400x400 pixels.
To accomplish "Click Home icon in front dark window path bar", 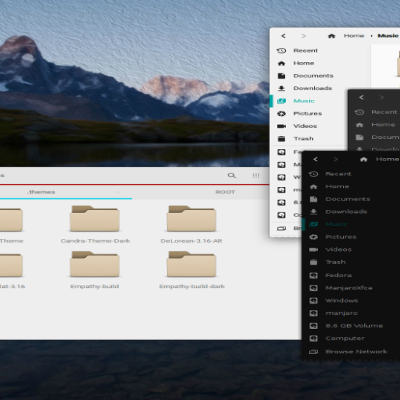I will (x=364, y=159).
